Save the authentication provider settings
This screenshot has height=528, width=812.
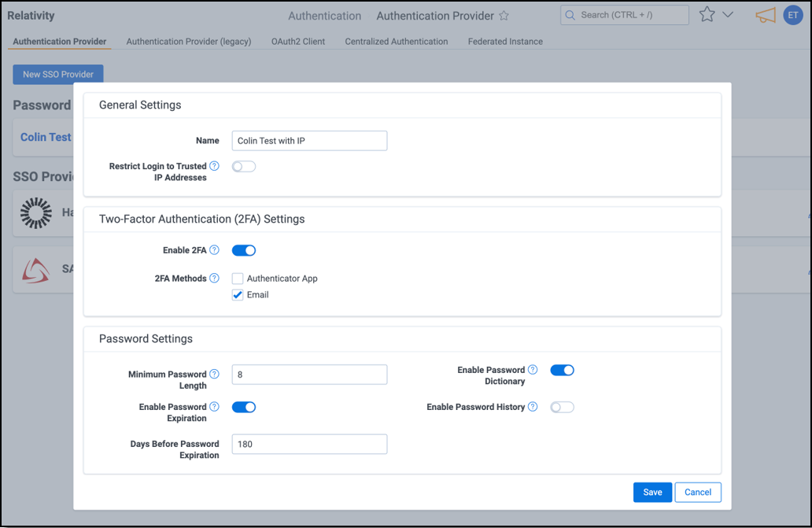click(x=652, y=492)
